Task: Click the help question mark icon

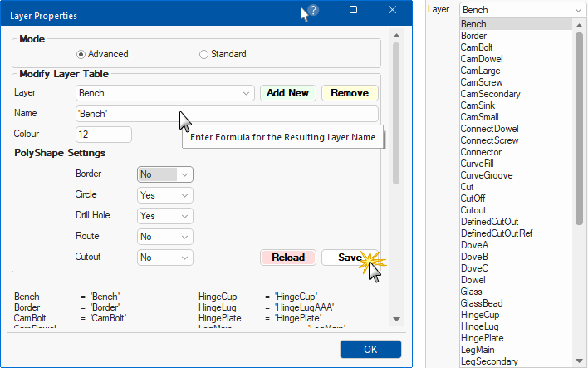Action: 313,10
